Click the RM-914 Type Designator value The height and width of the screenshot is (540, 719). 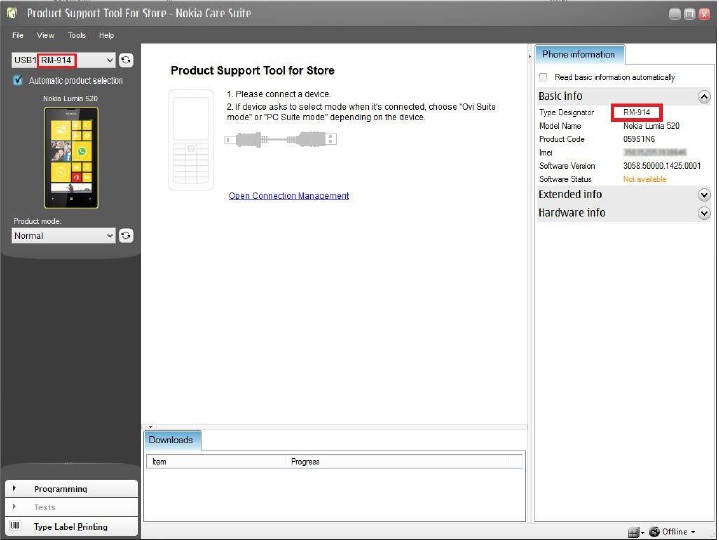coord(636,112)
